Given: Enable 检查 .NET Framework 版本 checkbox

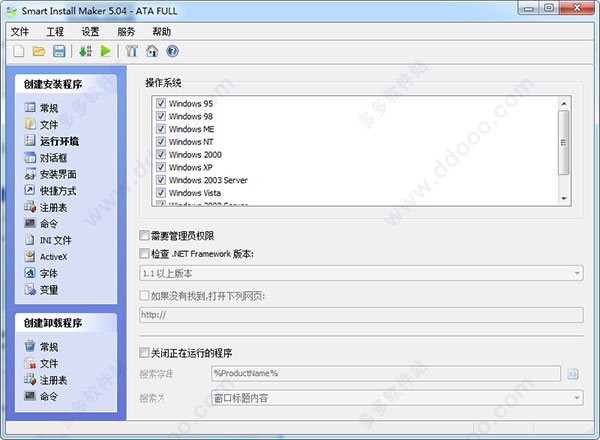Looking at the screenshot, I should click(x=144, y=253).
